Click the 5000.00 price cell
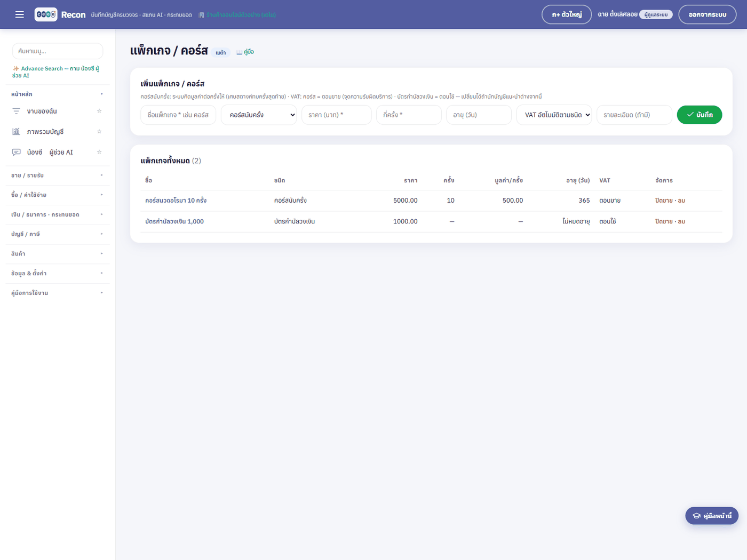 (x=406, y=201)
